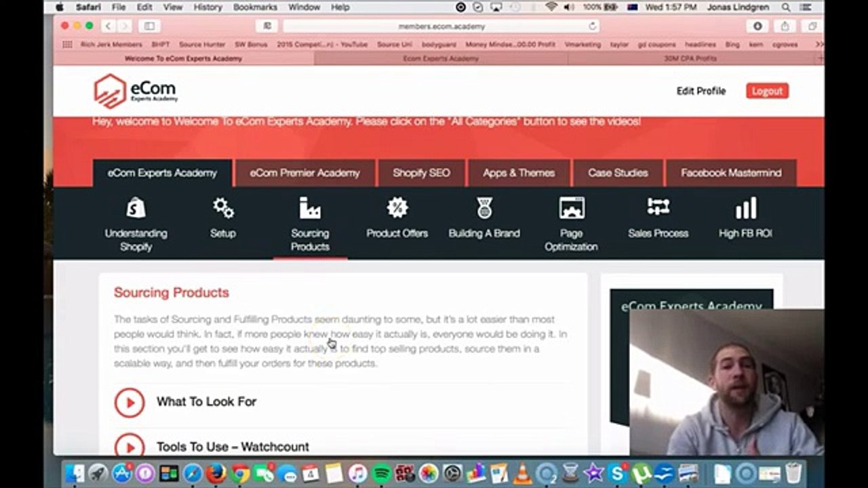This screenshot has height=488, width=868.
Task: Open uTorrent from the Dock
Action: click(641, 473)
